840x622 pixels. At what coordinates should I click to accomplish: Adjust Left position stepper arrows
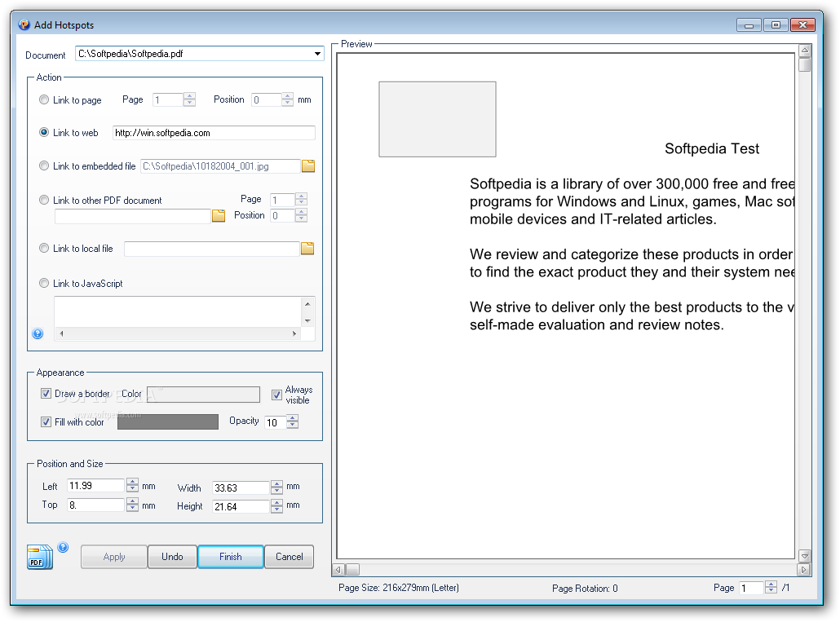point(132,486)
